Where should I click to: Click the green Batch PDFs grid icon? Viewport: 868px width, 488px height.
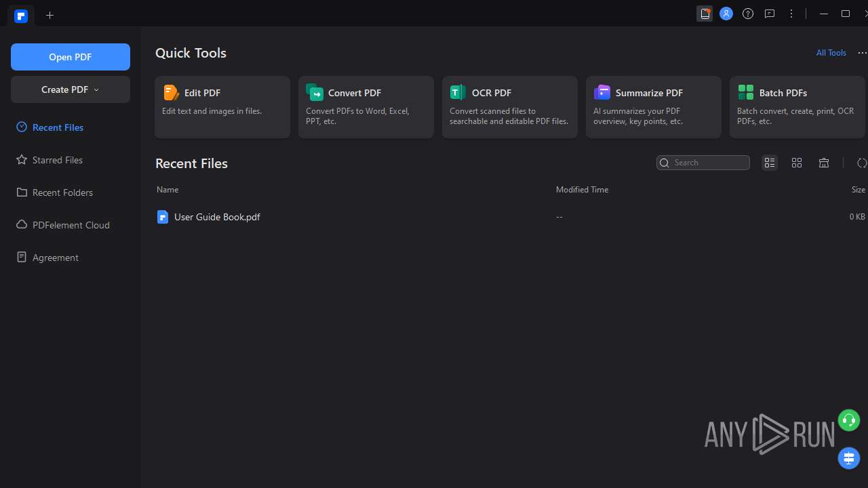[746, 92]
